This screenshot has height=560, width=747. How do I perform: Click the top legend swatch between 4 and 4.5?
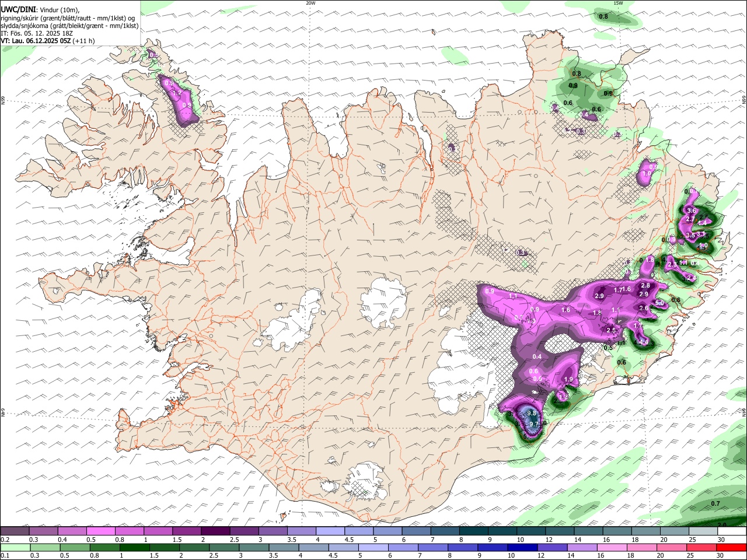(x=330, y=531)
